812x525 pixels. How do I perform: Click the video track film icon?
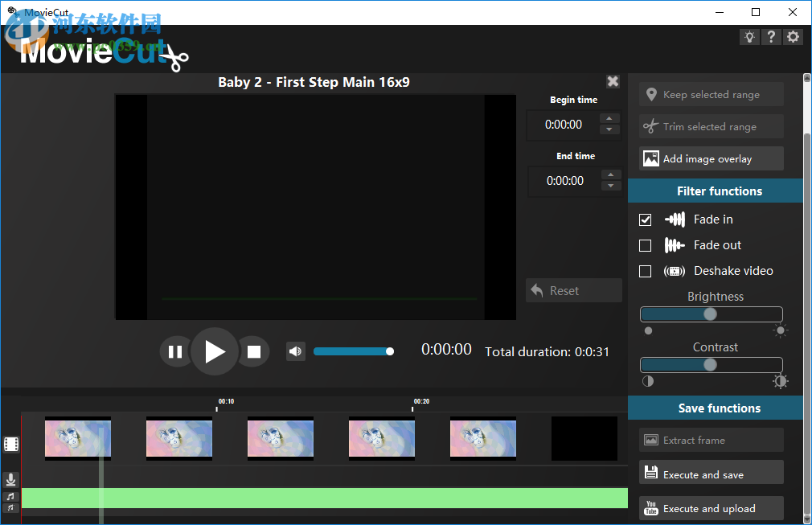pos(11,445)
